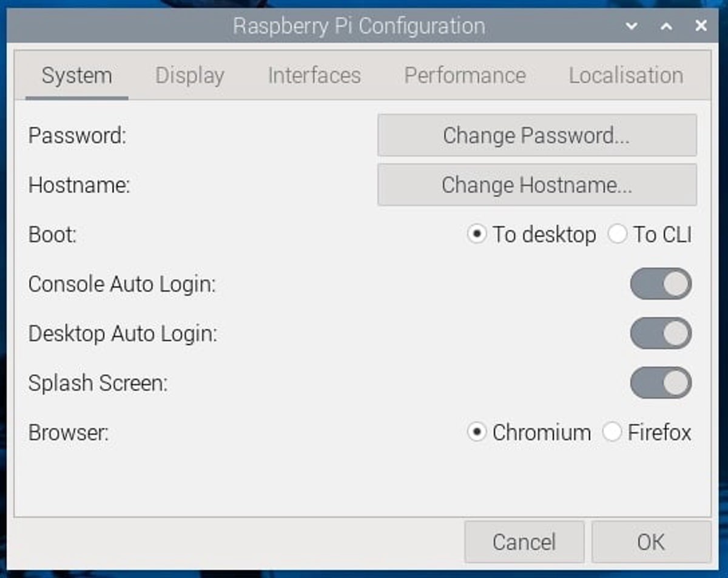The height and width of the screenshot is (578, 728).
Task: Select the To desktop boot option
Action: pos(477,235)
